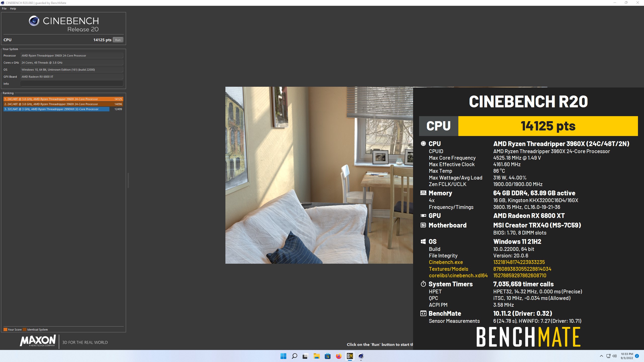
Task: Open Windows taskbar search
Action: point(294,356)
